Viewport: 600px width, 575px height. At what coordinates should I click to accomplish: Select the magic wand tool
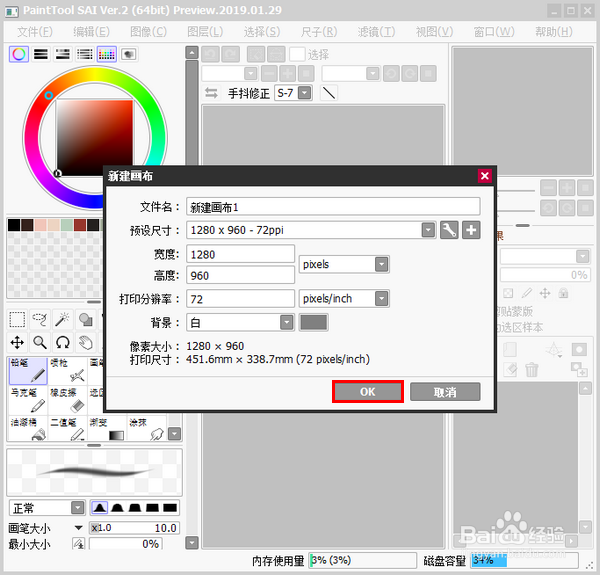[x=62, y=319]
